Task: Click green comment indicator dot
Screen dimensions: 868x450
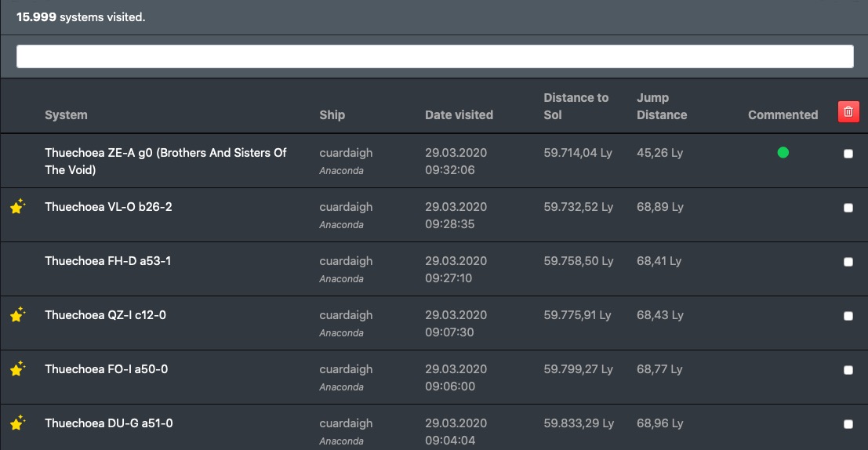Action: tap(783, 153)
